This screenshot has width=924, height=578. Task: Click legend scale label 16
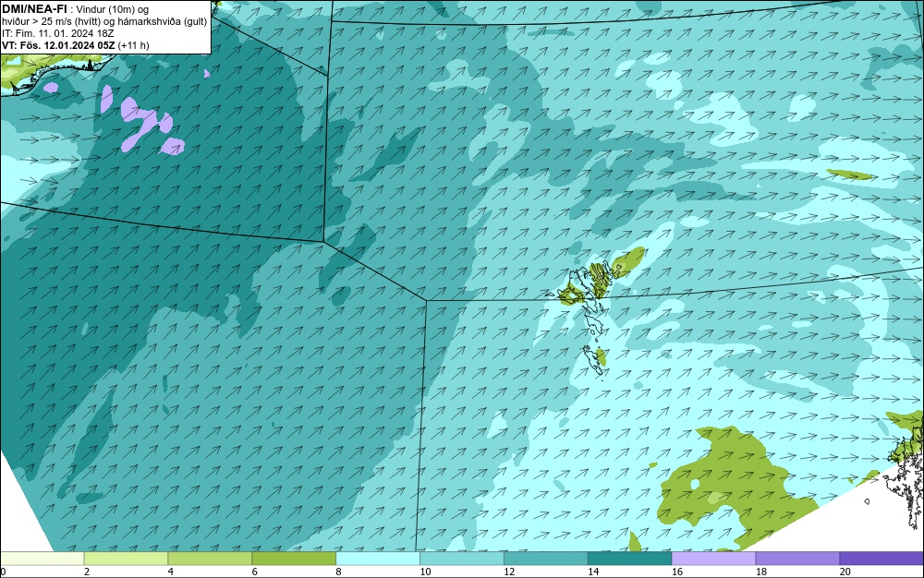(x=677, y=572)
